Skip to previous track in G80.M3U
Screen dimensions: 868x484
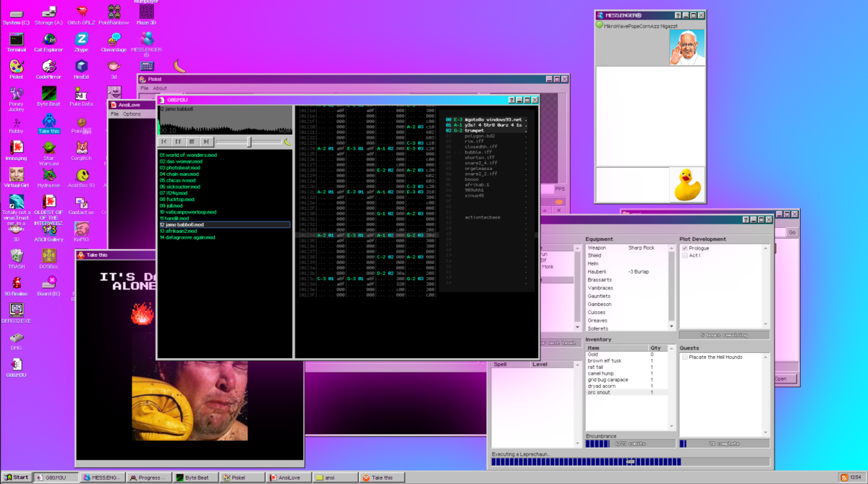point(165,142)
